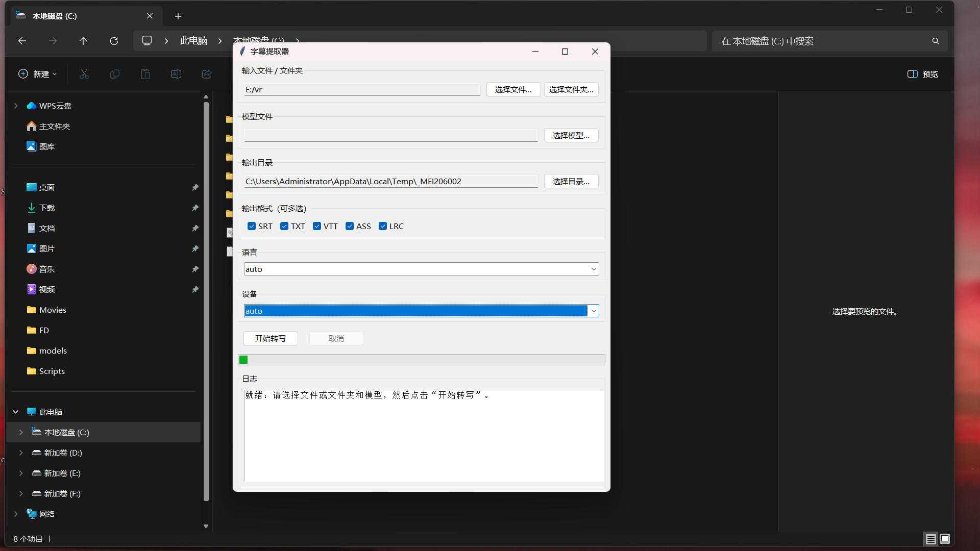Image resolution: width=980 pixels, height=551 pixels.
Task: Click 选择文件... button
Action: [513, 89]
